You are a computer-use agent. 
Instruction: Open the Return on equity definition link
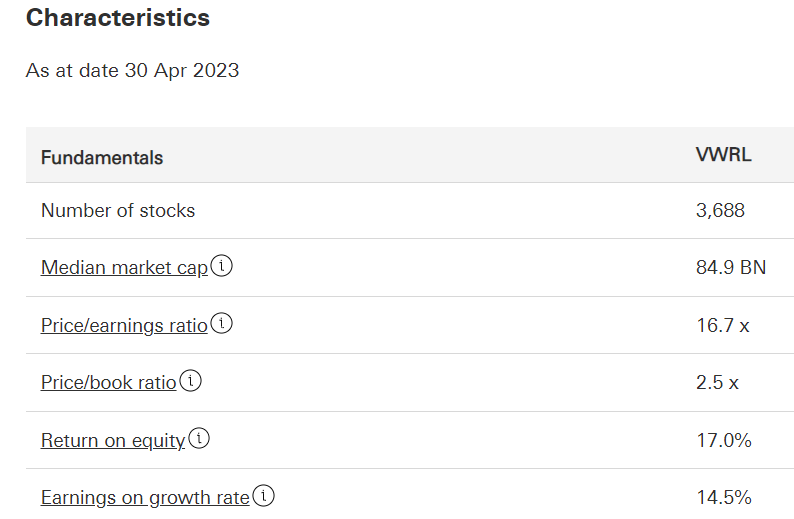tap(113, 440)
